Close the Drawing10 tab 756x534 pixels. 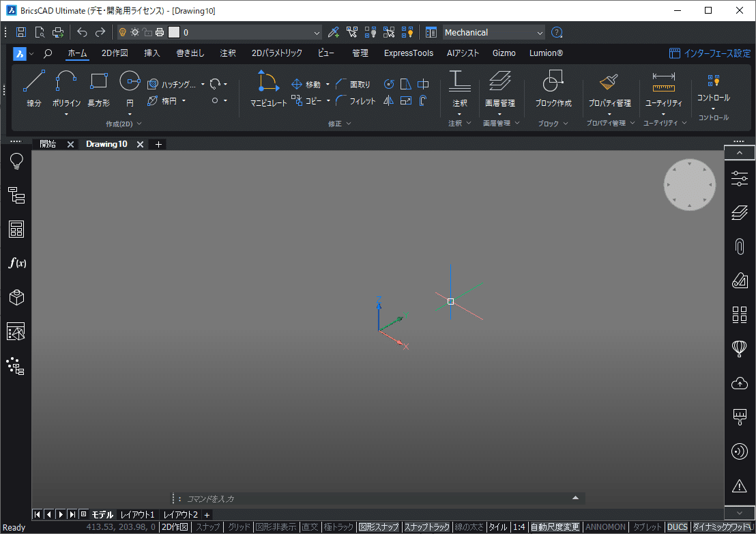coord(140,144)
